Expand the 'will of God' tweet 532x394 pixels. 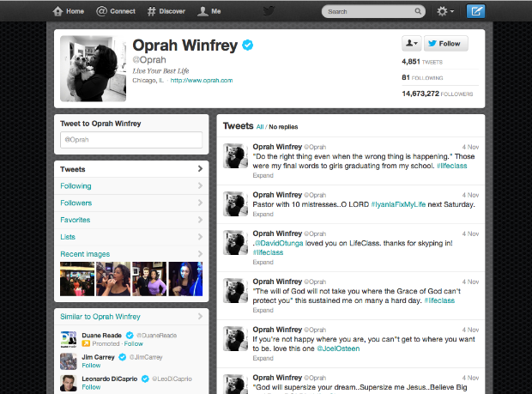coord(263,310)
